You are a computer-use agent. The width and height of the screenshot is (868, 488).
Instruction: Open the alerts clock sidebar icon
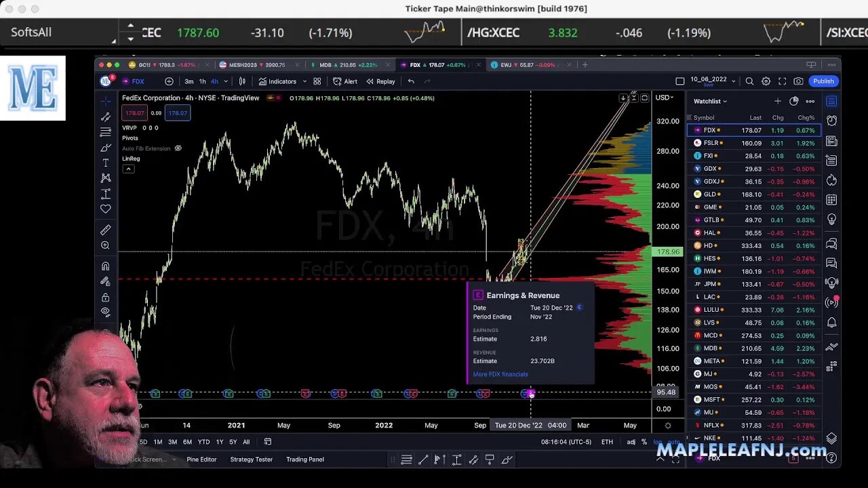(x=831, y=121)
